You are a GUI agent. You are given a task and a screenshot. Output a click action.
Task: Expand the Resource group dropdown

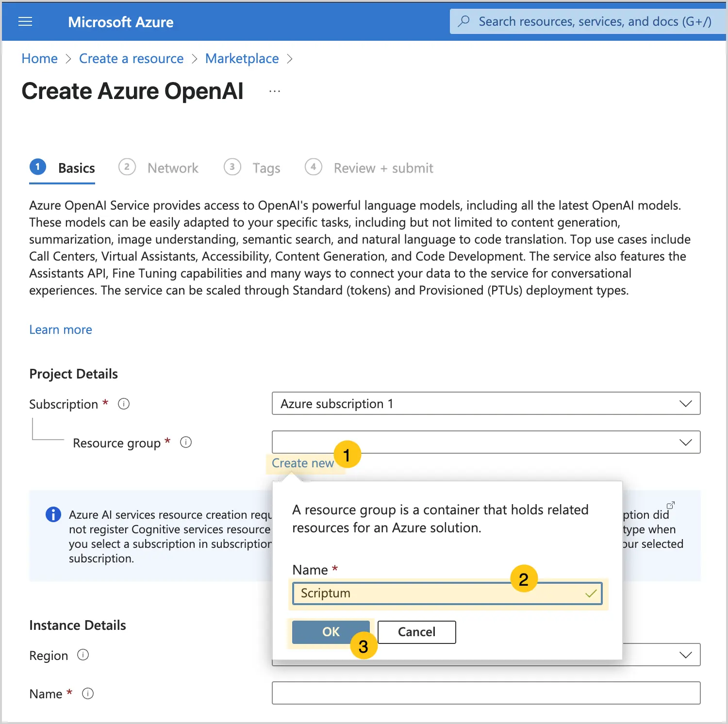pos(486,443)
